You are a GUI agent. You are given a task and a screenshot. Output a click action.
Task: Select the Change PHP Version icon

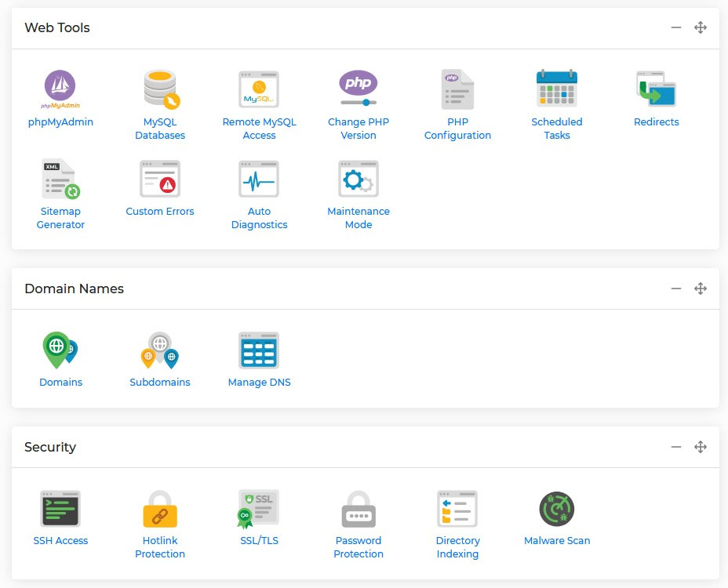[359, 89]
